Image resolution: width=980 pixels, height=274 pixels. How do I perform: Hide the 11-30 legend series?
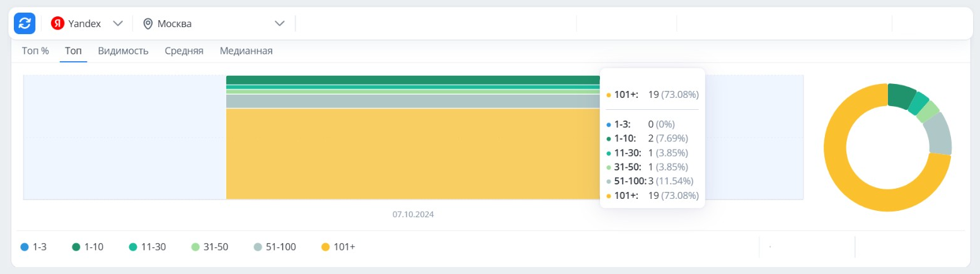pyautogui.click(x=147, y=247)
